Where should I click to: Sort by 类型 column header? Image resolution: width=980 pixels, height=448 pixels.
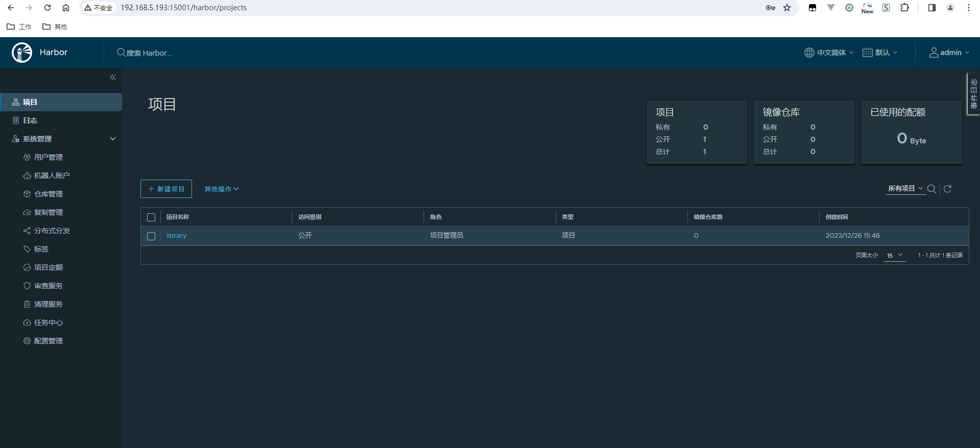(x=567, y=217)
